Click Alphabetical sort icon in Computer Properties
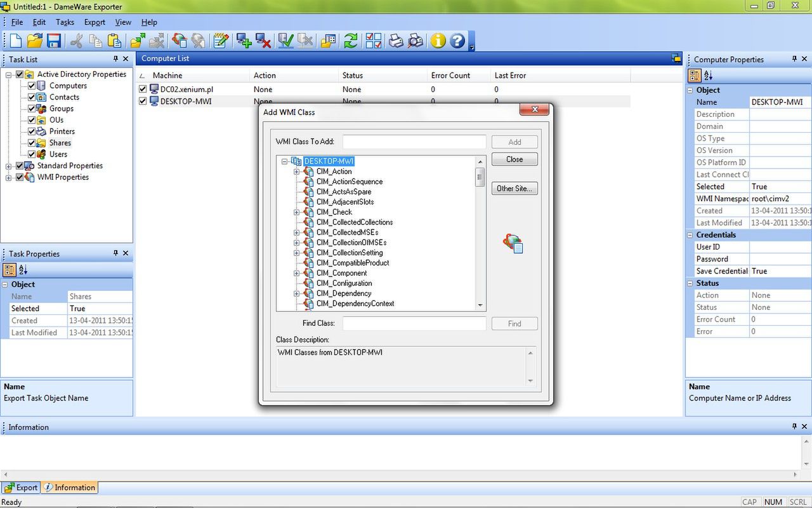This screenshot has width=812, height=508. tap(709, 76)
